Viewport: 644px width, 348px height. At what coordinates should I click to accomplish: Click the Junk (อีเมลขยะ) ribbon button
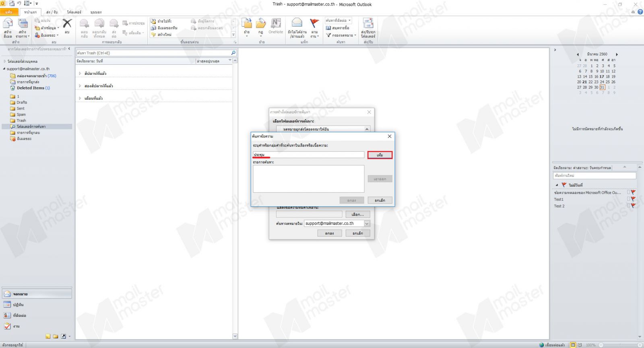pyautogui.click(x=47, y=35)
